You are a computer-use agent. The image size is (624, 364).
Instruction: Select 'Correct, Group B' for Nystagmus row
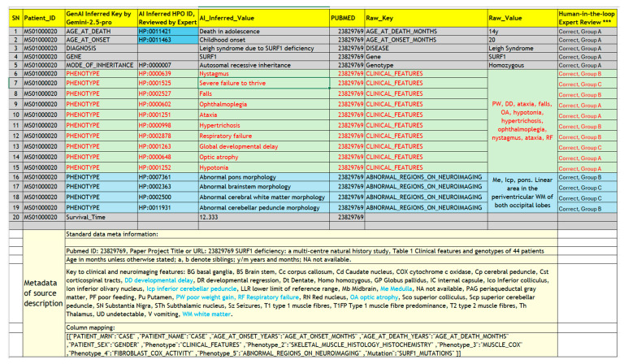[587, 74]
